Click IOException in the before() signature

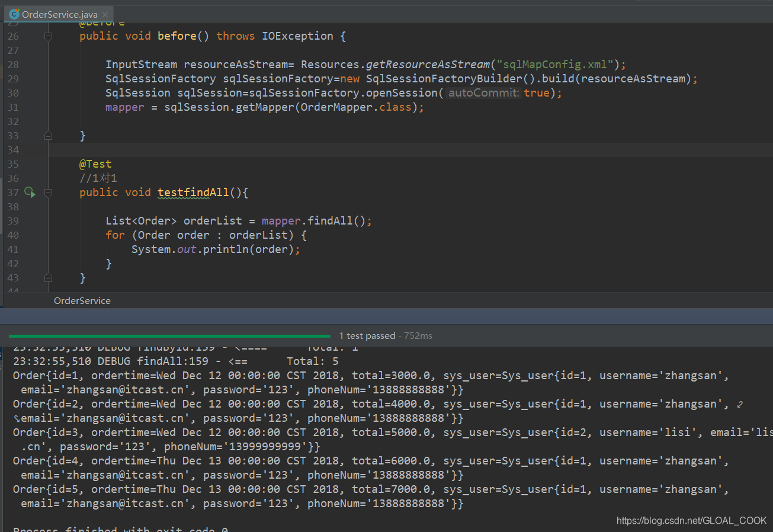tap(297, 36)
